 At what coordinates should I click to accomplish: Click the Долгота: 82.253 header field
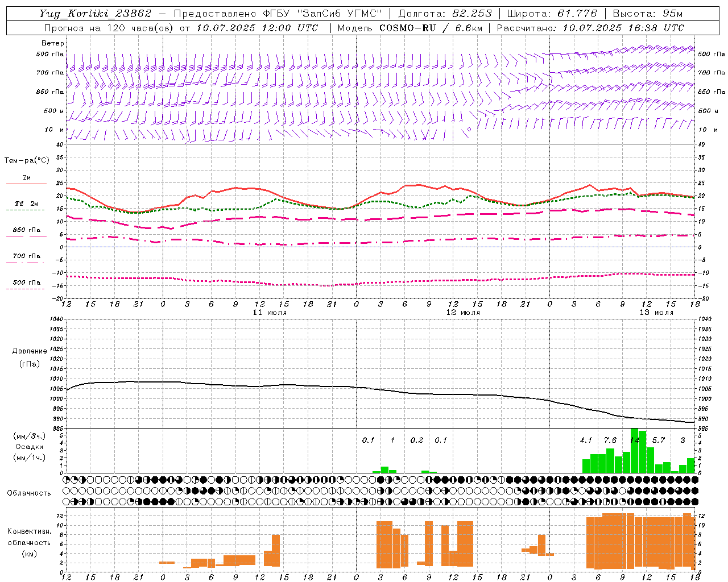click(445, 14)
